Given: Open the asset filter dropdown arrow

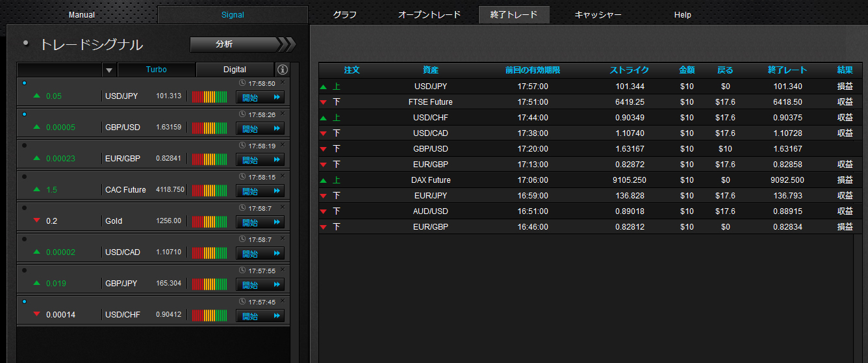Looking at the screenshot, I should coord(109,70).
